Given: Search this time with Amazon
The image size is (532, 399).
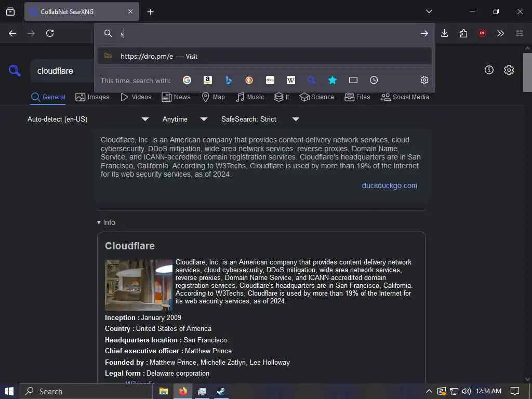Looking at the screenshot, I should pyautogui.click(x=208, y=80).
